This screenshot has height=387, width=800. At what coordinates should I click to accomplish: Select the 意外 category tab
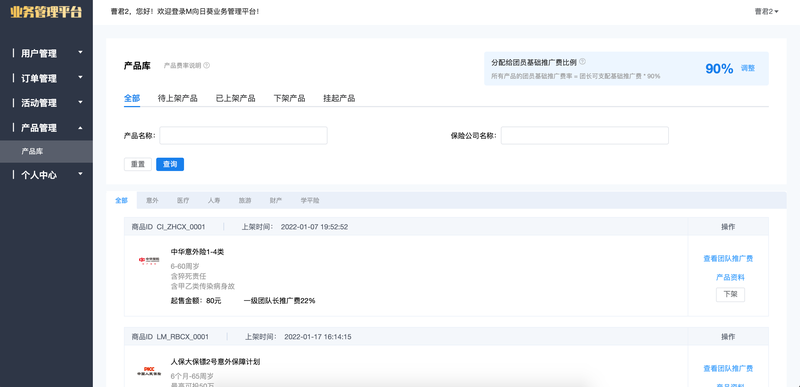point(152,200)
